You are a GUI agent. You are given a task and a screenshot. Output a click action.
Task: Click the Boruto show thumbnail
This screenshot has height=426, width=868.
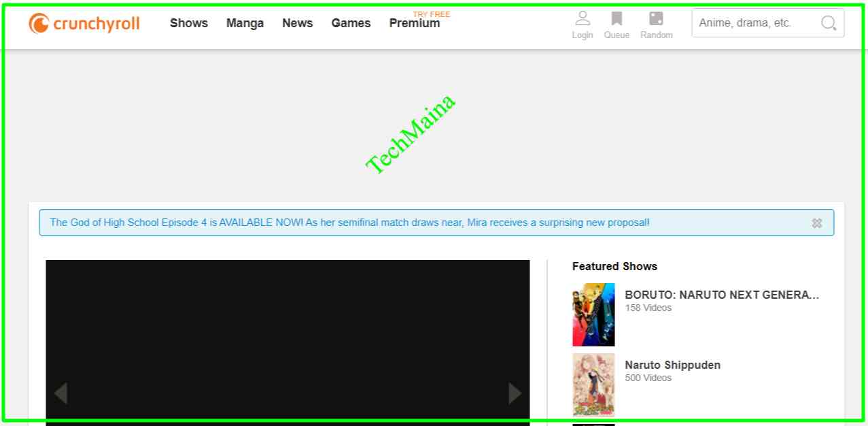593,315
